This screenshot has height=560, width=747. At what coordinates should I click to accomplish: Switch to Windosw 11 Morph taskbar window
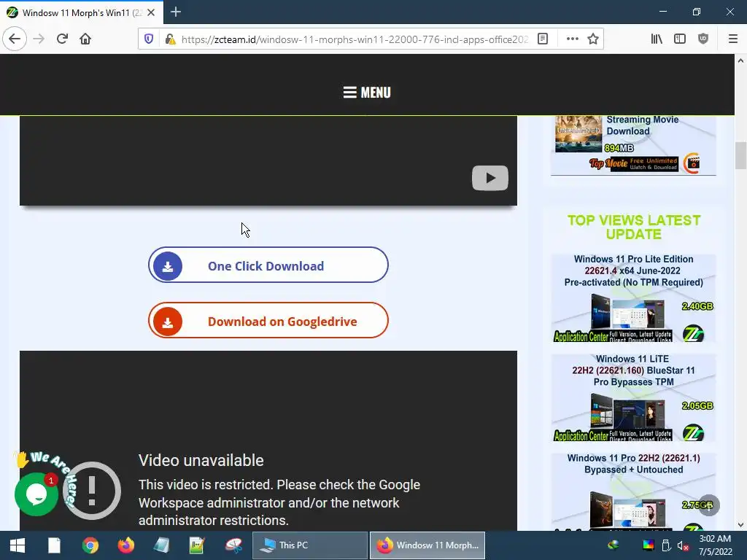coord(427,545)
